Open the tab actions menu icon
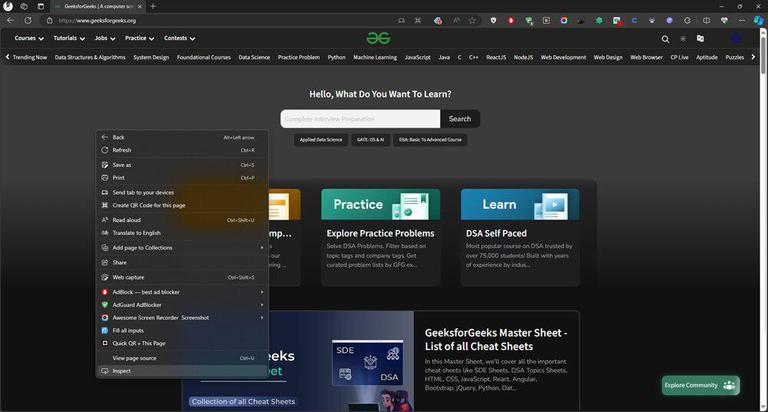The width and height of the screenshot is (768, 412). (x=41, y=6)
